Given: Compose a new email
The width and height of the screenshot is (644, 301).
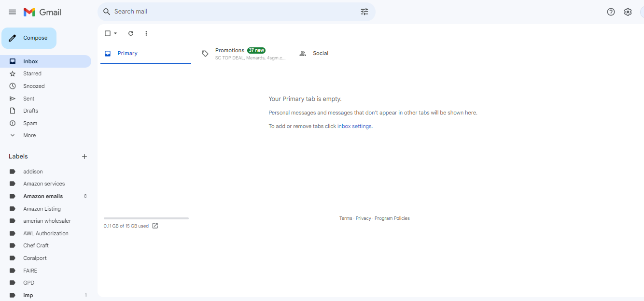Looking at the screenshot, I should click(29, 38).
